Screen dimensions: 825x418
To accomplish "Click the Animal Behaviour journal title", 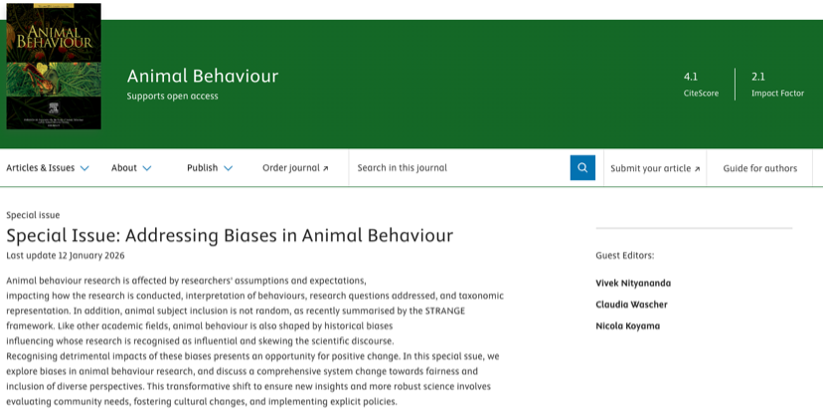I will (x=203, y=76).
